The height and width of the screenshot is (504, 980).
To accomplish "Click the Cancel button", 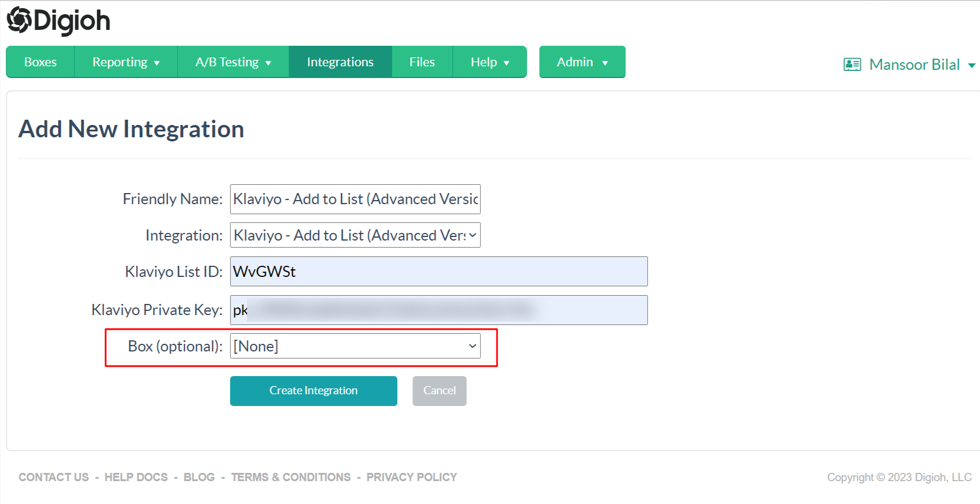I will [x=440, y=391].
